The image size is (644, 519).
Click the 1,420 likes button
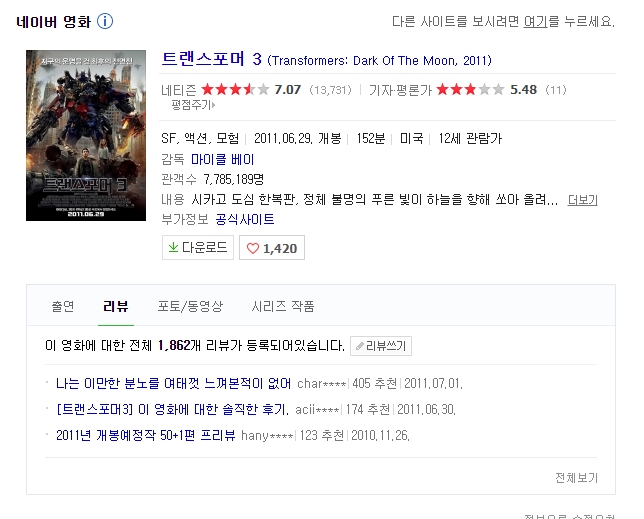point(272,248)
